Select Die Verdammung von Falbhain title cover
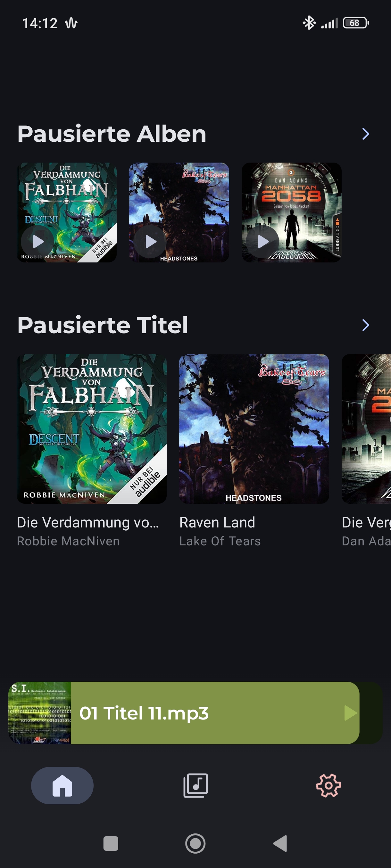 coord(92,429)
